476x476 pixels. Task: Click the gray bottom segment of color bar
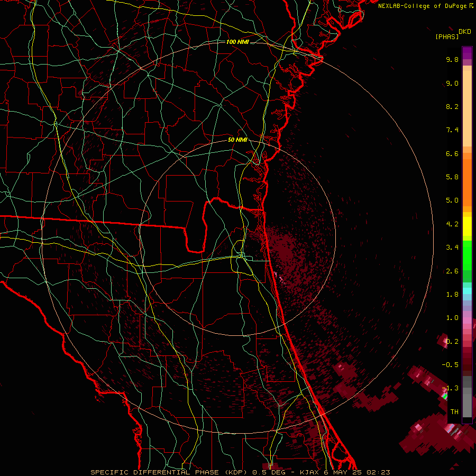[x=467, y=404]
